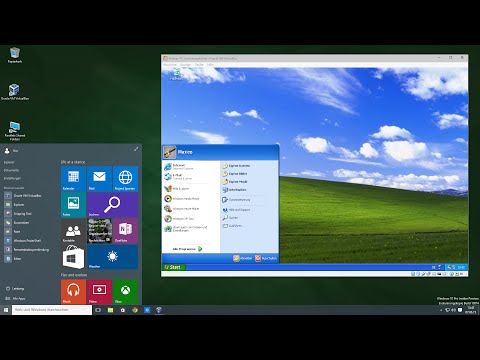Click the VirtualBox icon on the Windows 10 taskbar
Screen dimensions: 480x360
pyautogui.click(x=159, y=310)
